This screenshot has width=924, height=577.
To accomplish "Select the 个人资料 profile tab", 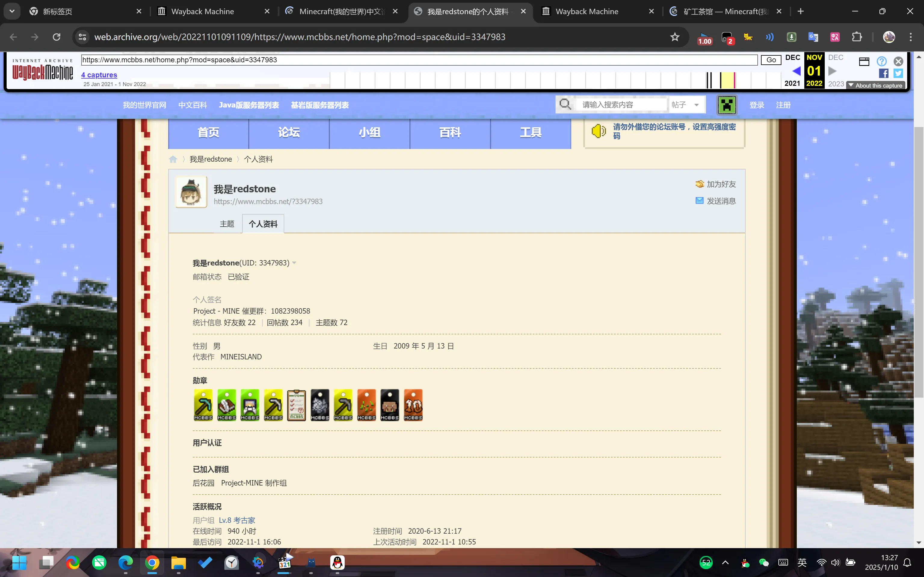I will click(263, 224).
